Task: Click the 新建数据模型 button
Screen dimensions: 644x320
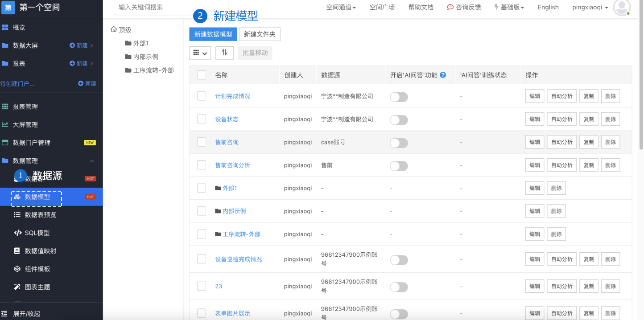Action: pyautogui.click(x=213, y=34)
